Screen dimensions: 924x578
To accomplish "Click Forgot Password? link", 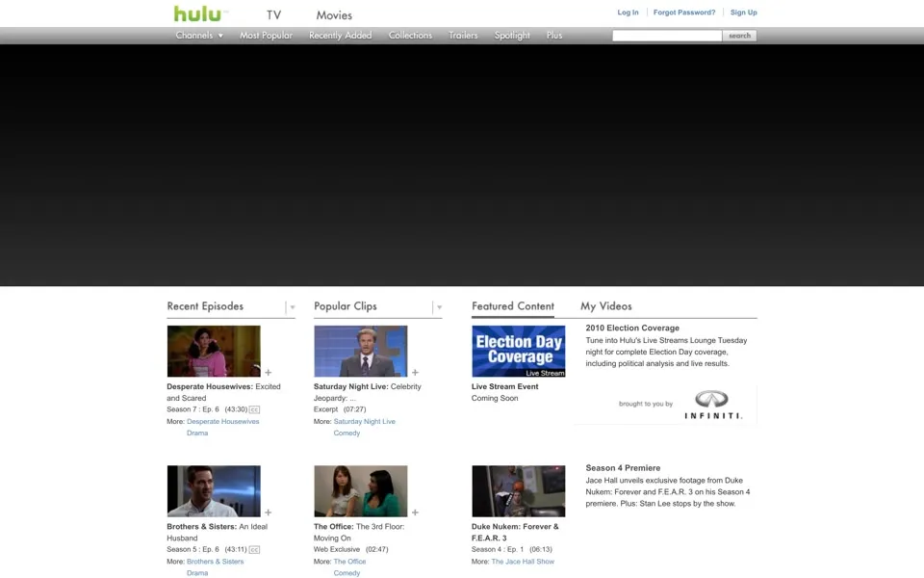I will 684,13.
